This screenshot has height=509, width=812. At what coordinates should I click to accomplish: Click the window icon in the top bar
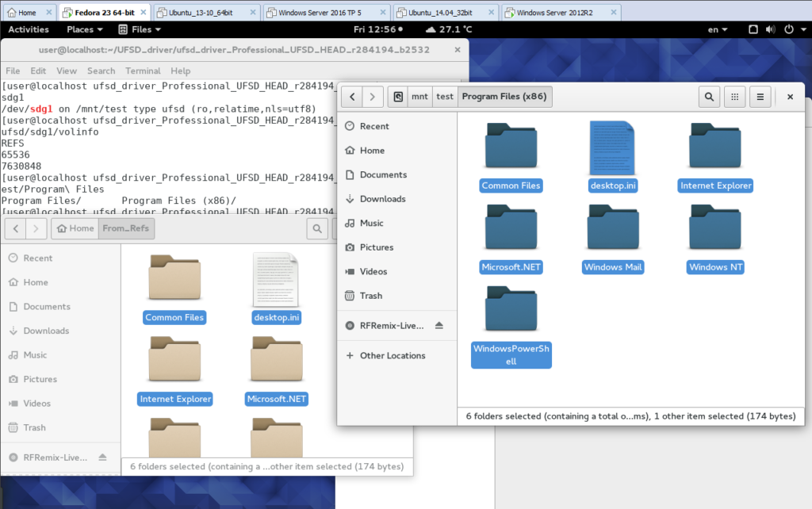click(x=753, y=29)
